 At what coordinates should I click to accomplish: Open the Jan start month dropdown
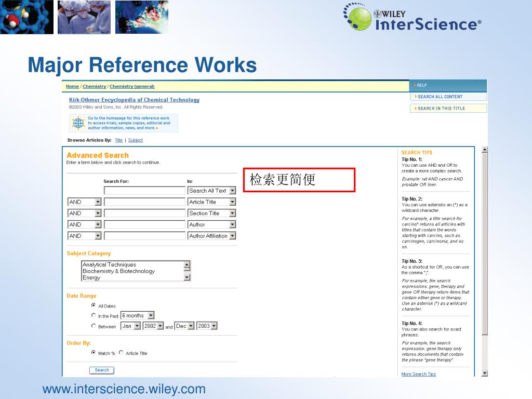[x=130, y=326]
